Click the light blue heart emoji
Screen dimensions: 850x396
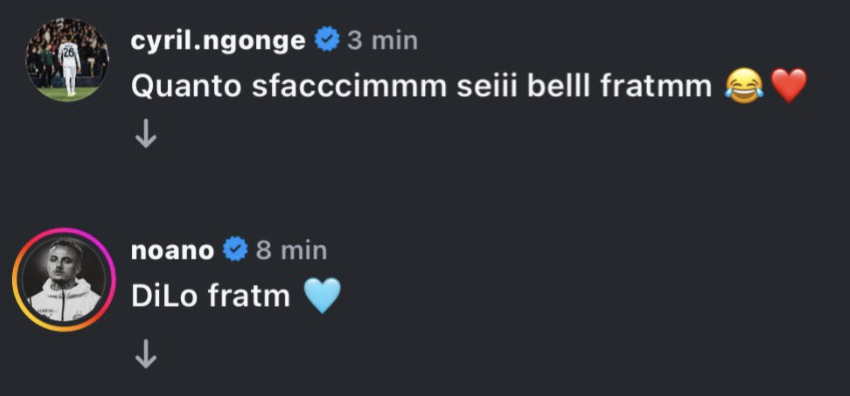coord(322,296)
